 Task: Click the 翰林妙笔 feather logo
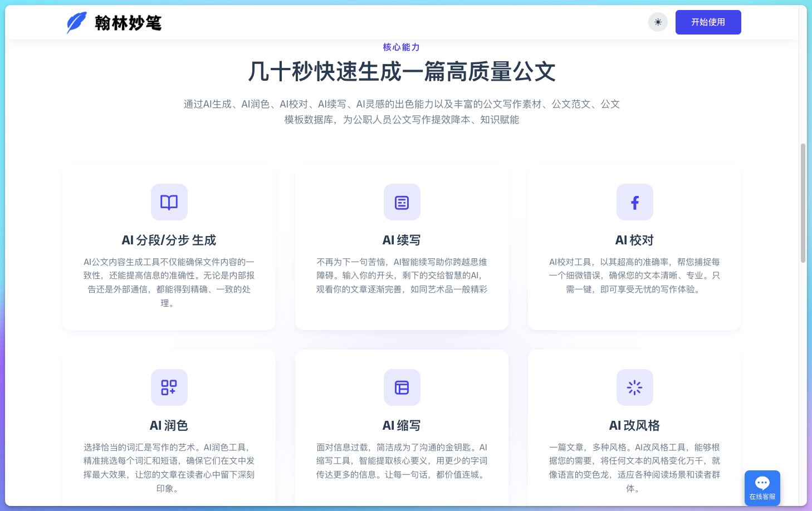pos(76,22)
